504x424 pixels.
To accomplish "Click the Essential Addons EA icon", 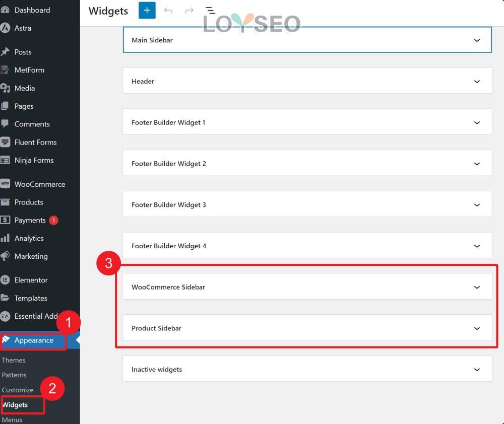I will coord(5,316).
